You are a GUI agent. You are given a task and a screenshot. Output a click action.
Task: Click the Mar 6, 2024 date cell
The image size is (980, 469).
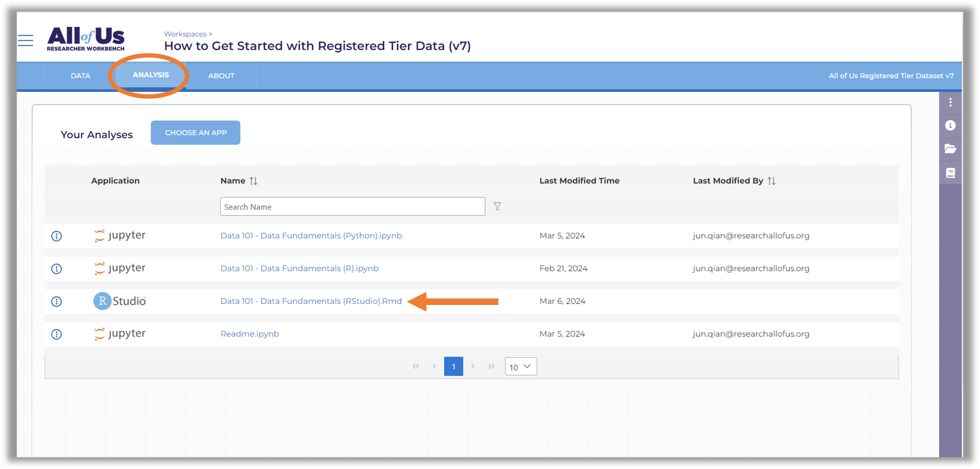(x=562, y=301)
